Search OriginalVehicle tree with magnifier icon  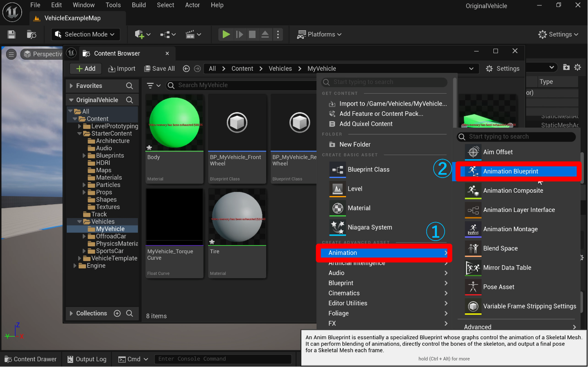(129, 100)
